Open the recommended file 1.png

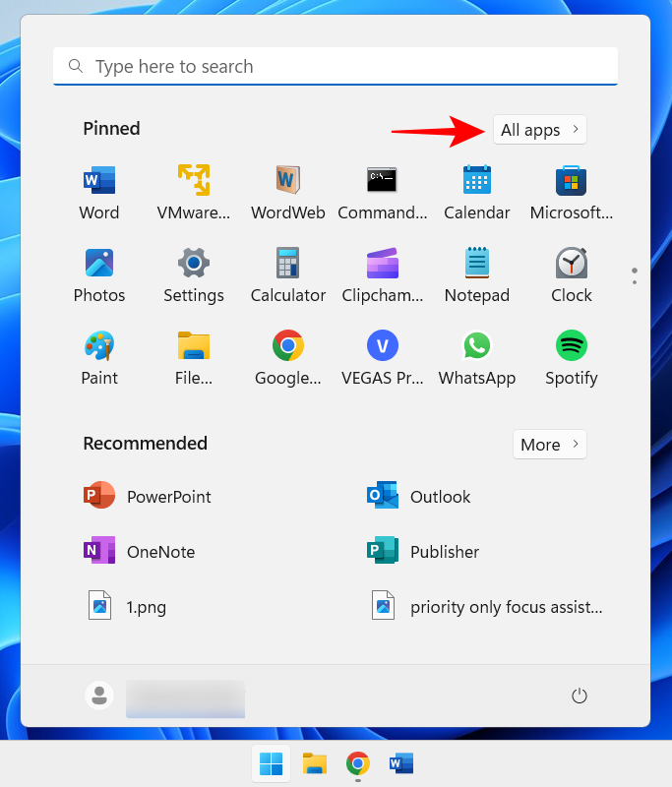point(127,606)
